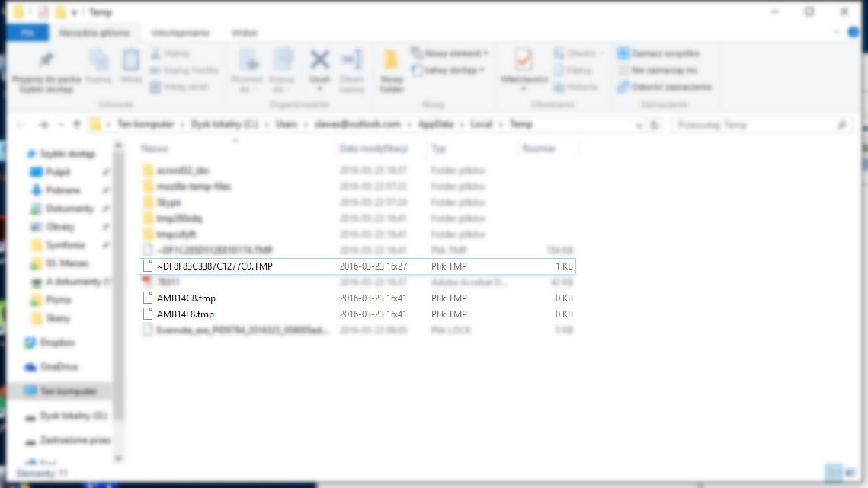Screen dimensions: 868x488
Task: Click the Kopiuj icon in ribbon
Action: pyautogui.click(x=99, y=59)
